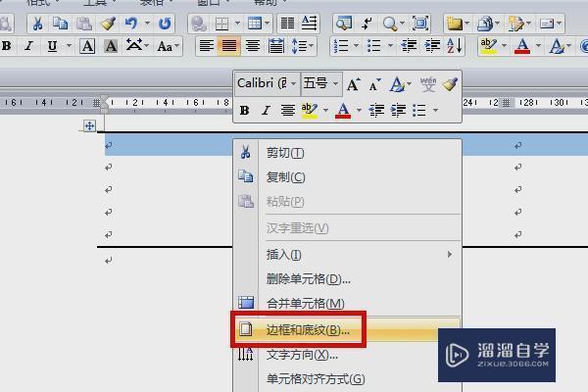
Task: Click the left indent marker on the ruler
Action: (x=104, y=104)
